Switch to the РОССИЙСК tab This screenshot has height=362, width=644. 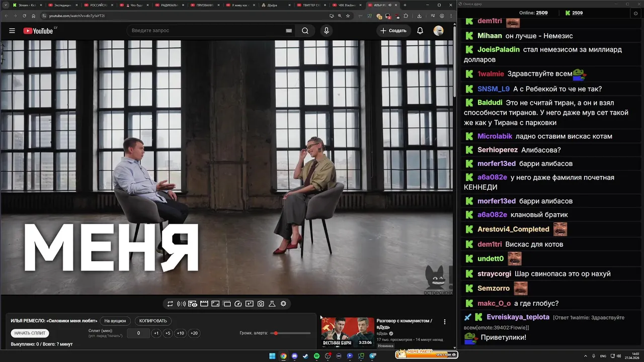(98, 5)
